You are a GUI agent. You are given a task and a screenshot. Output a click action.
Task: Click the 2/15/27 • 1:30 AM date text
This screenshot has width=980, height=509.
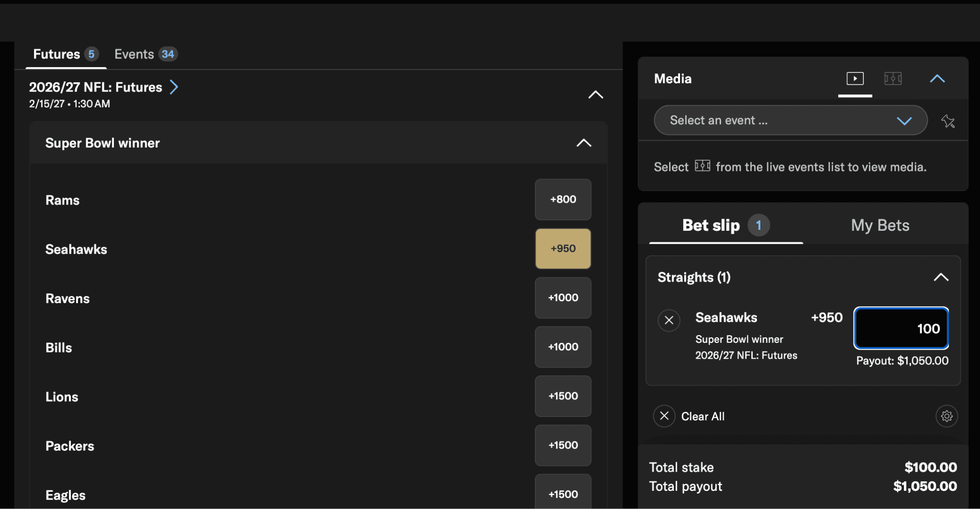click(69, 104)
